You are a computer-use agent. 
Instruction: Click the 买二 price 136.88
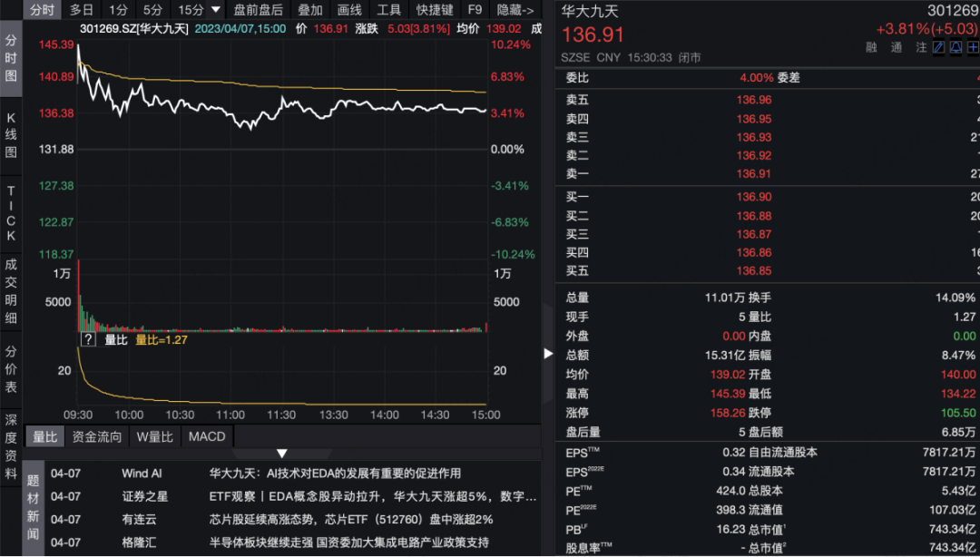pyautogui.click(x=754, y=216)
